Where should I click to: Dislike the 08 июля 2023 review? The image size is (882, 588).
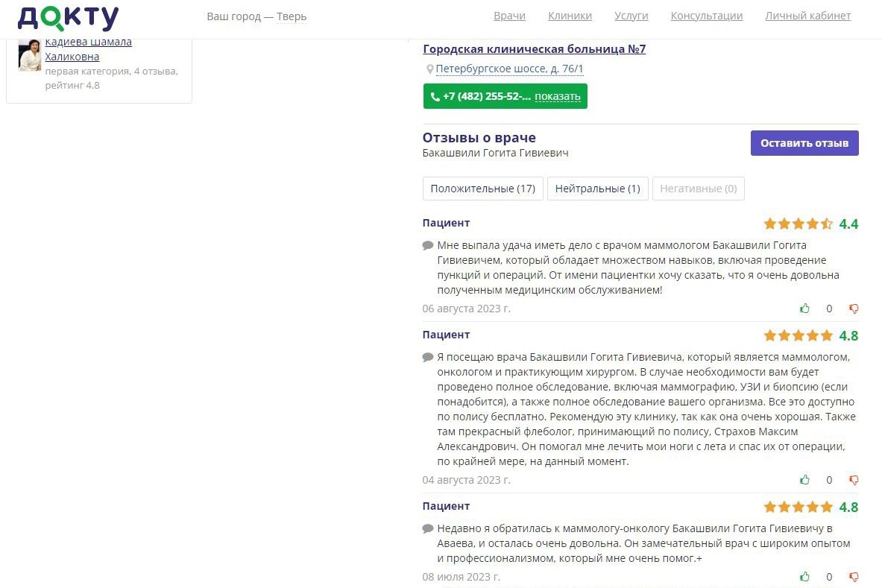[x=854, y=577]
